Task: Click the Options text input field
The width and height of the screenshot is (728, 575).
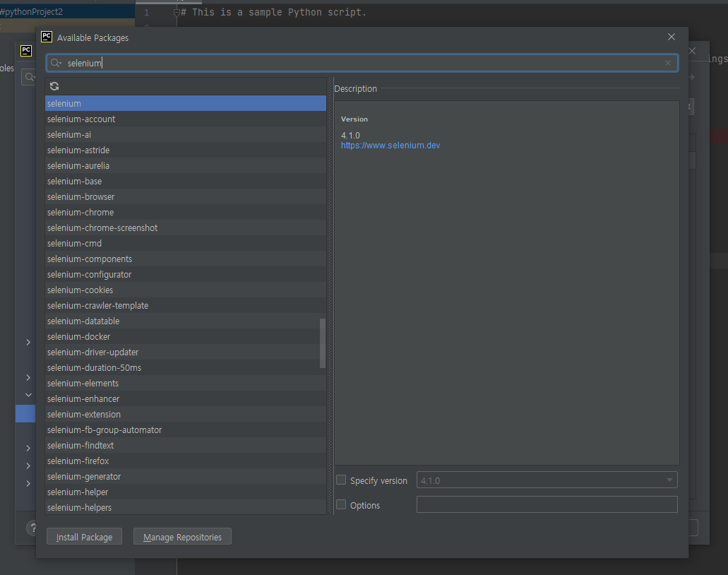Action: point(547,504)
